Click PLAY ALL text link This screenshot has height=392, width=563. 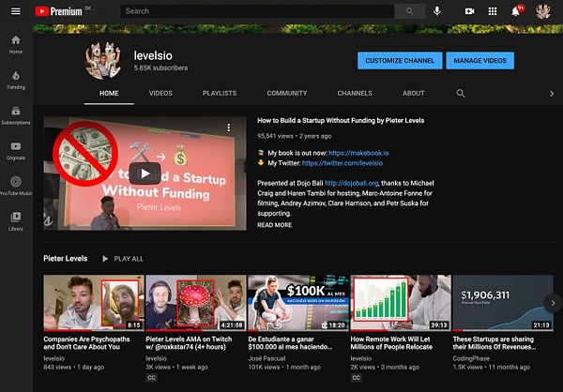129,259
